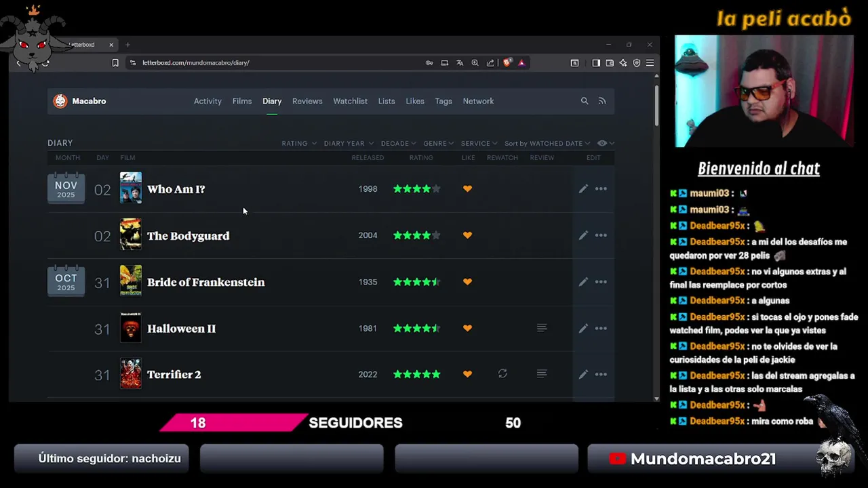The width and height of the screenshot is (868, 488).
Task: Click the Brave shields lion icon
Action: (507, 62)
